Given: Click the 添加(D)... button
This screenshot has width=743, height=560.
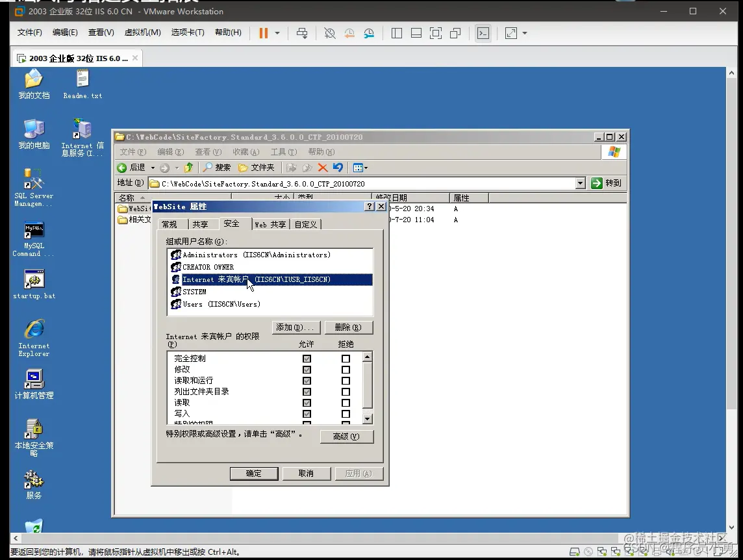Looking at the screenshot, I should click(x=296, y=327).
